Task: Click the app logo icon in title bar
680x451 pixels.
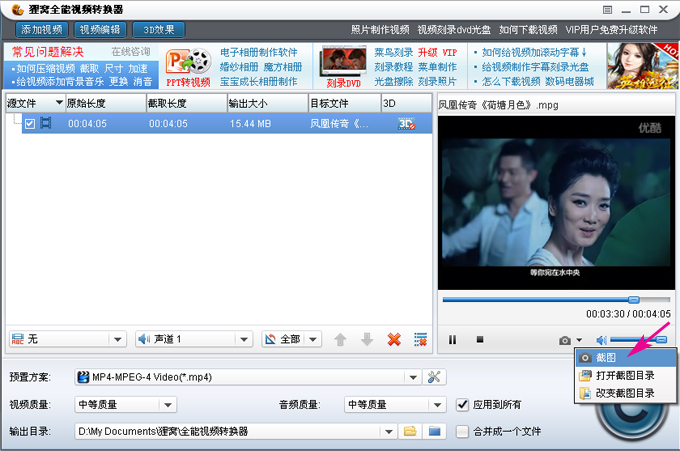Action: pos(17,10)
